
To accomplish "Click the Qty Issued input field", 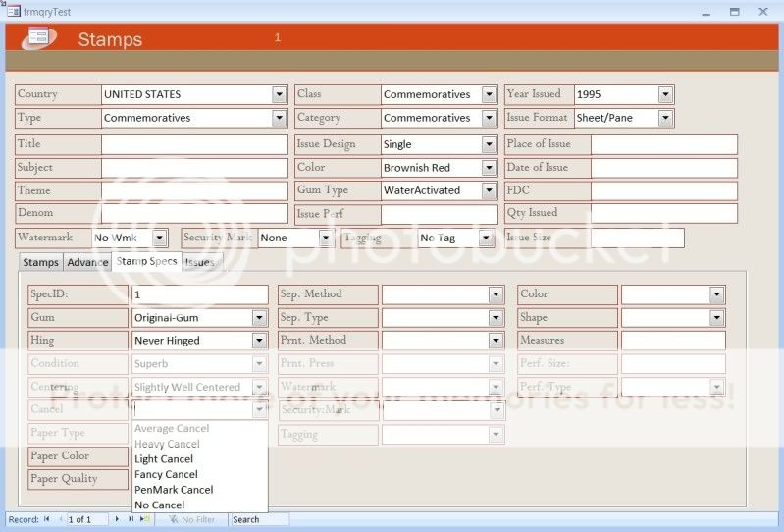I will [x=664, y=213].
